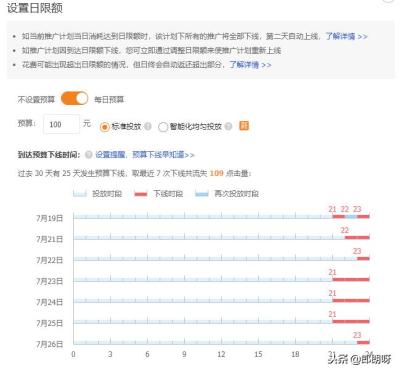The image size is (400, 373).
Task: Click 再次投放时段 blue legend entry
Action: pyautogui.click(x=227, y=194)
